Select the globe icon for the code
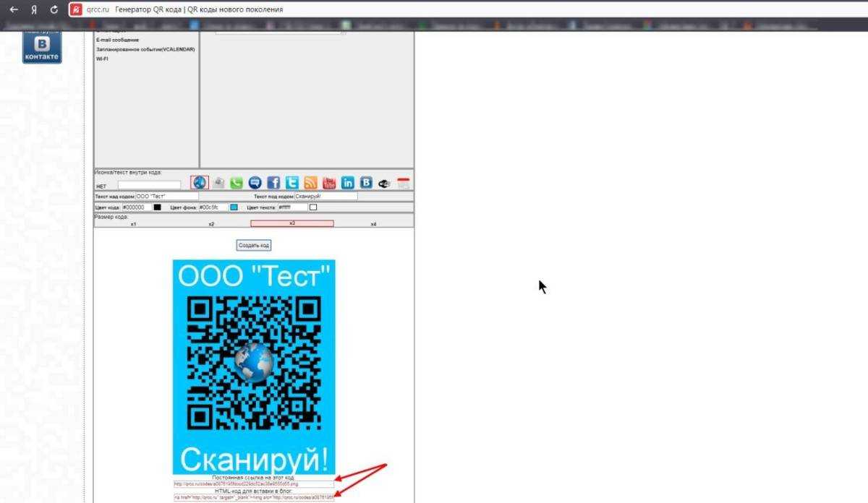The height and width of the screenshot is (503, 868). pos(199,182)
